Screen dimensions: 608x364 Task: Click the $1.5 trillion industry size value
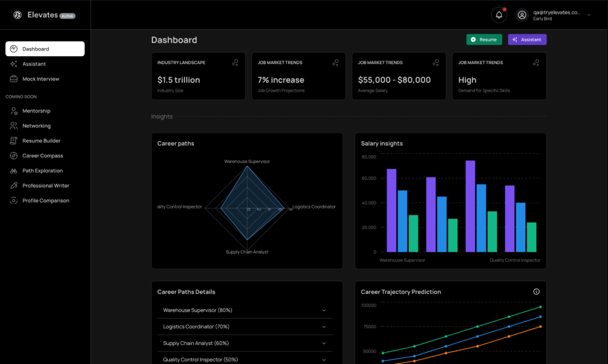178,80
